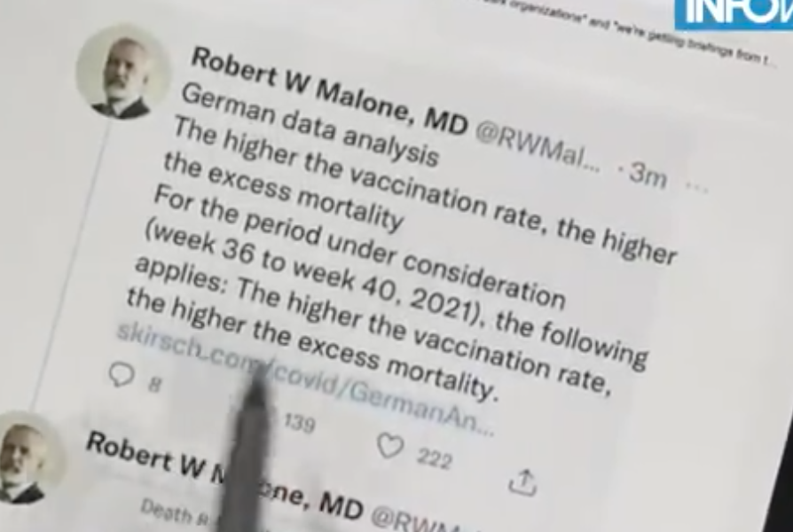This screenshot has height=532, width=793.
Task: Click the reply speech bubble icon
Action: 122,375
